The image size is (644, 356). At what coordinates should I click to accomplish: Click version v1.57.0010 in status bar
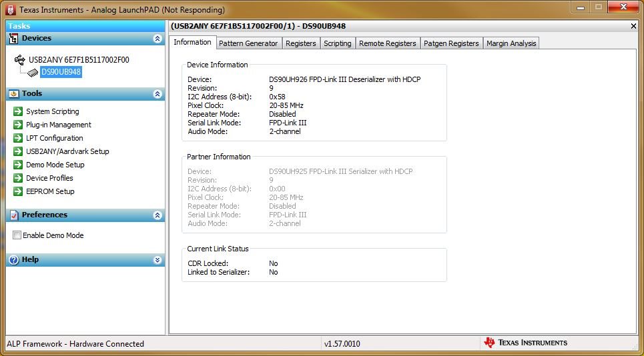click(342, 344)
